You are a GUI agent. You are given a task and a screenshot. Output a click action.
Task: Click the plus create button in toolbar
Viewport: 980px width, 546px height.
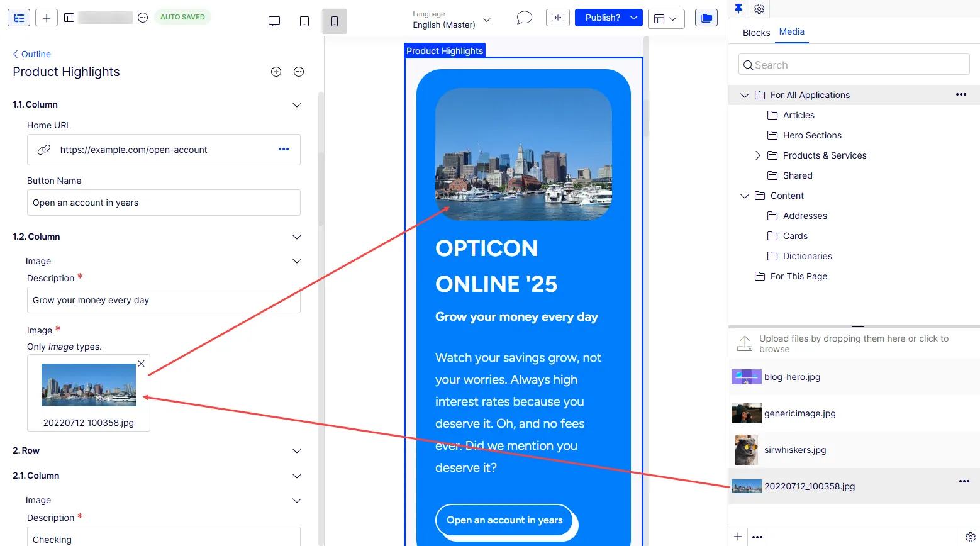47,18
